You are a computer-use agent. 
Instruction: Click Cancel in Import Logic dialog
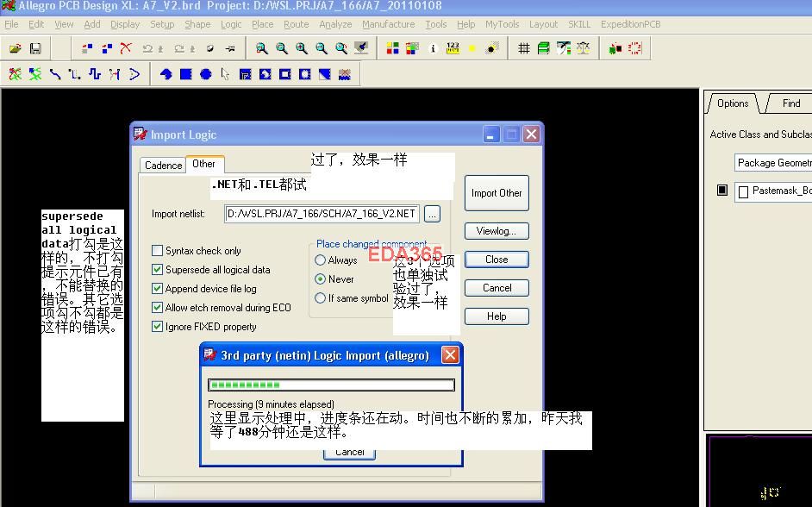coord(497,288)
